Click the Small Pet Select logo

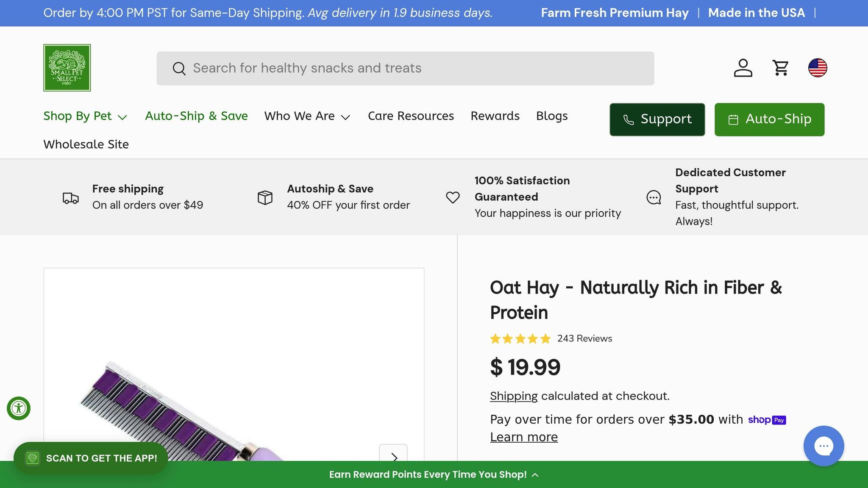pos(67,68)
